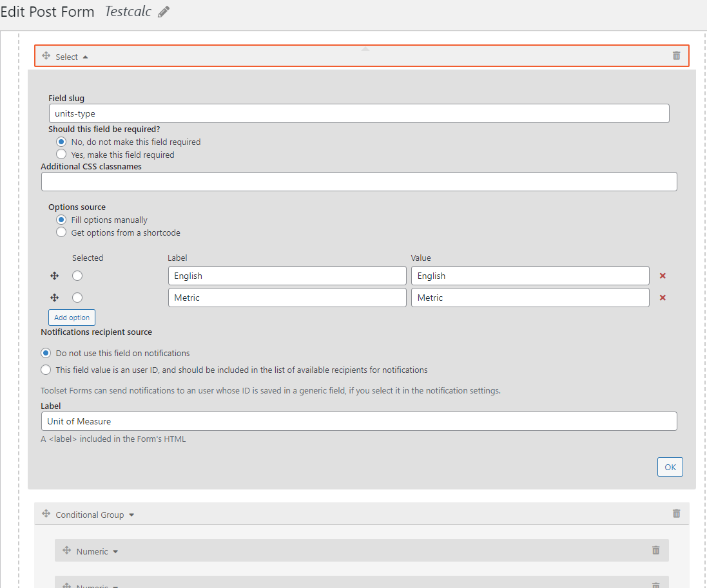Image resolution: width=707 pixels, height=588 pixels.
Task: Click the Options source heading
Action: 77,207
